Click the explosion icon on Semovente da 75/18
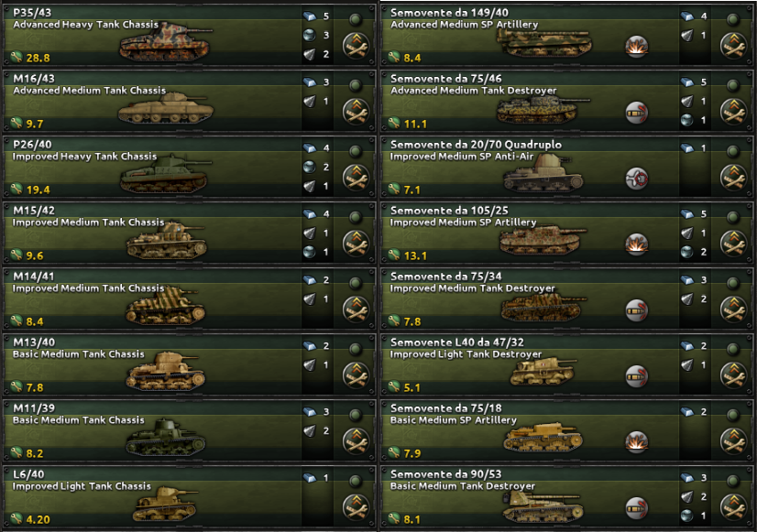The image size is (757, 532). (637, 441)
